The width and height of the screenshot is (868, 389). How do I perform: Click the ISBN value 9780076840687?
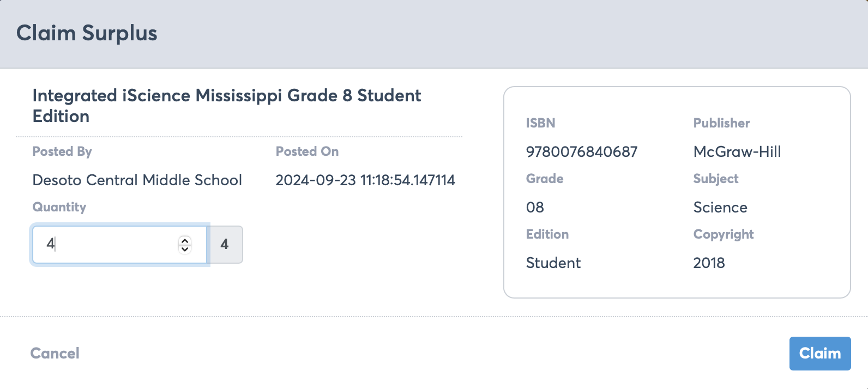click(582, 151)
